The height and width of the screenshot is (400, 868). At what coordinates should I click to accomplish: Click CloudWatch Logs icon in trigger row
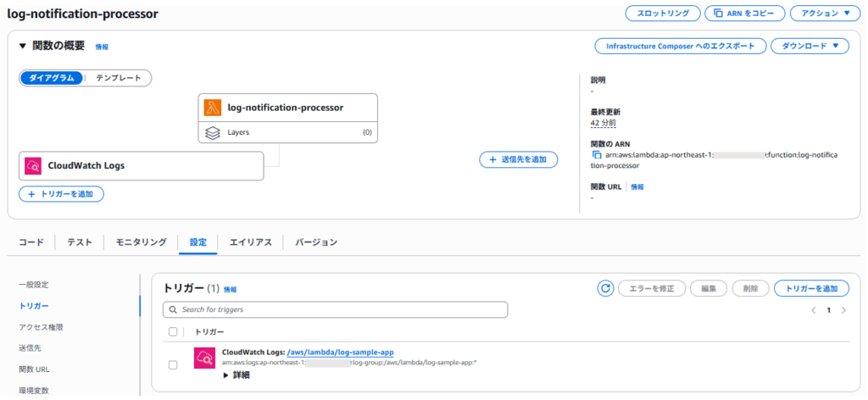point(204,358)
